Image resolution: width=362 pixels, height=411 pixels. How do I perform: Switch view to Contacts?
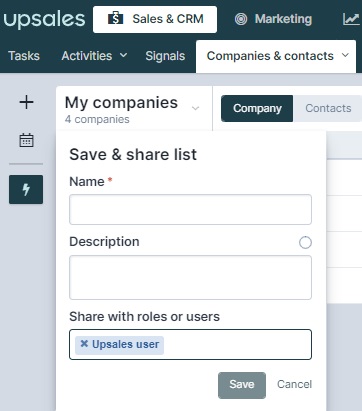(x=328, y=108)
